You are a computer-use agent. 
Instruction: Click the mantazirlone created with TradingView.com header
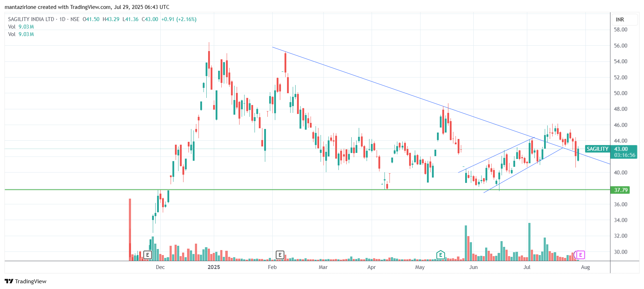[x=87, y=7]
